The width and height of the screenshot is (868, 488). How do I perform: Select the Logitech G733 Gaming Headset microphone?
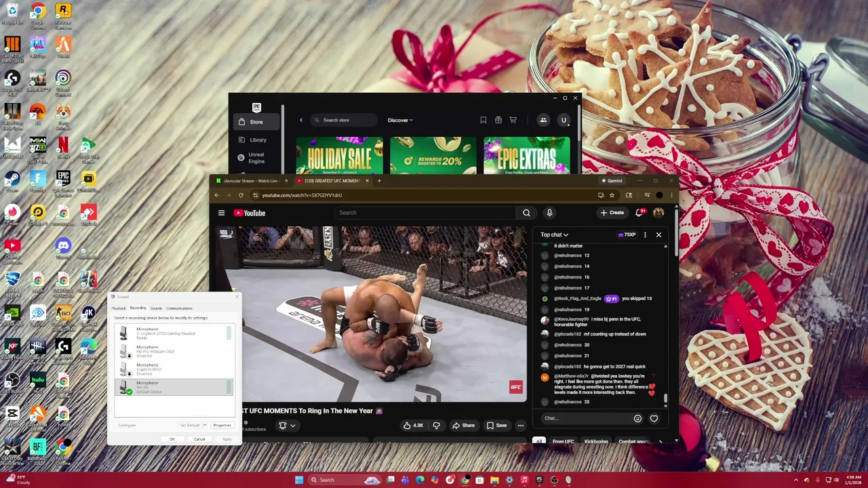[174, 333]
